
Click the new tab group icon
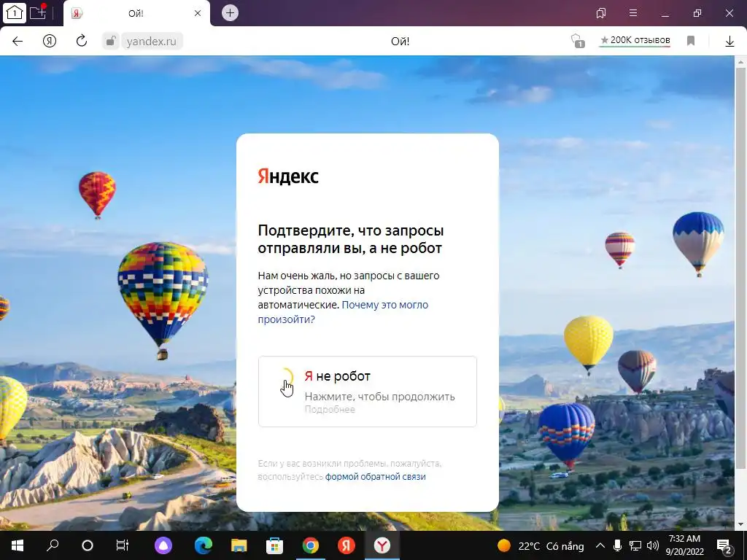coord(38,12)
